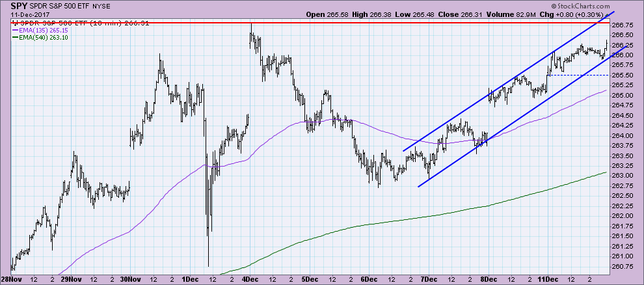Click the 7Dec date on the time axis
Viewport: 644px width, 285px height.
429,280
